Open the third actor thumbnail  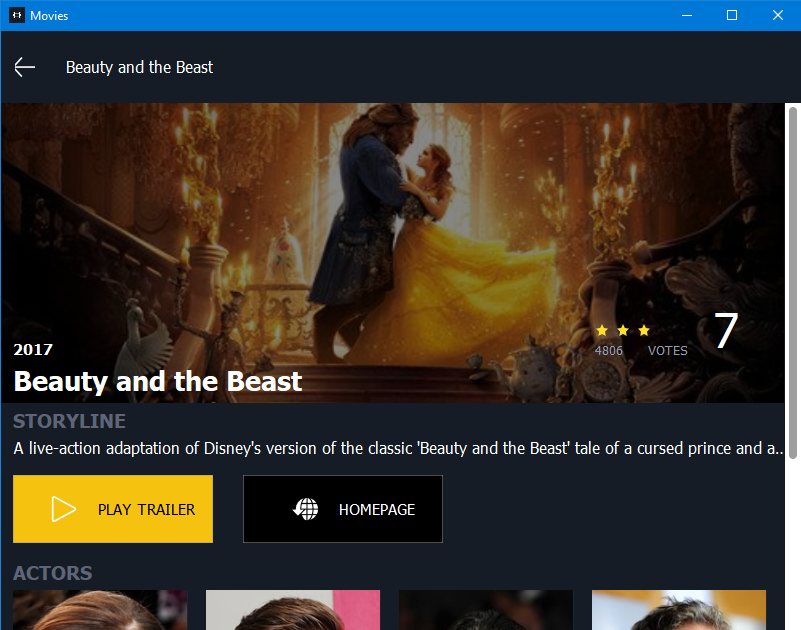(486, 610)
